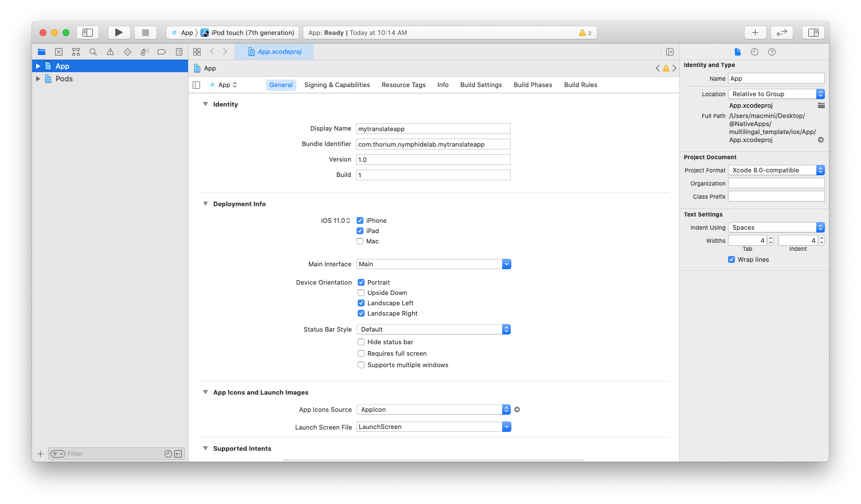This screenshot has height=504, width=861.
Task: Open the Issue navigator warning icon
Action: (110, 52)
